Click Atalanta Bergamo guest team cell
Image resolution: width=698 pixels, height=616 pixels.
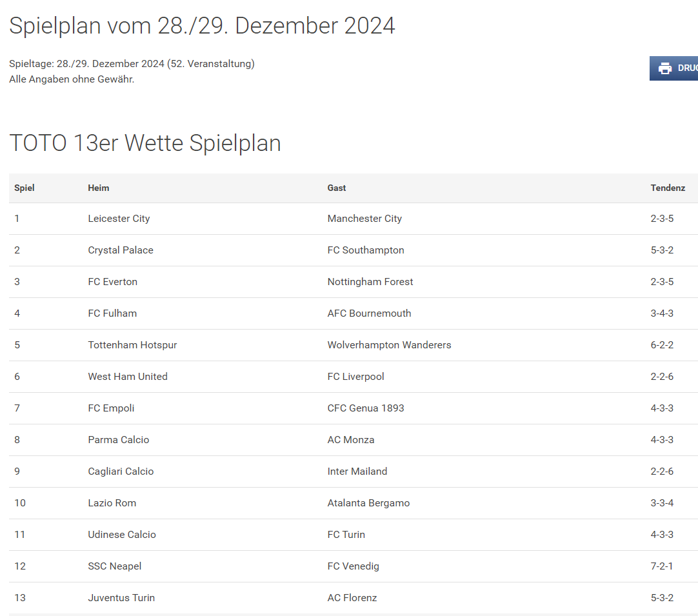point(368,503)
